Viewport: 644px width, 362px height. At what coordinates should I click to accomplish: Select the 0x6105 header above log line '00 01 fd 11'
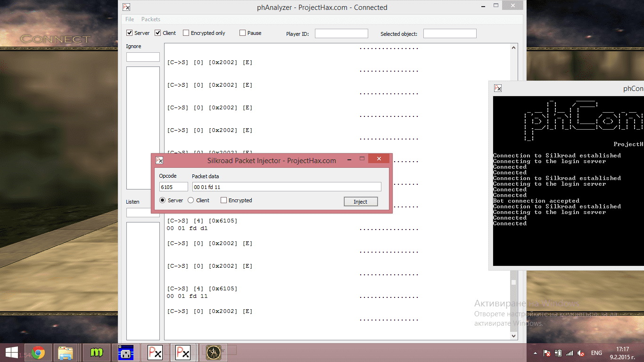[202, 288]
